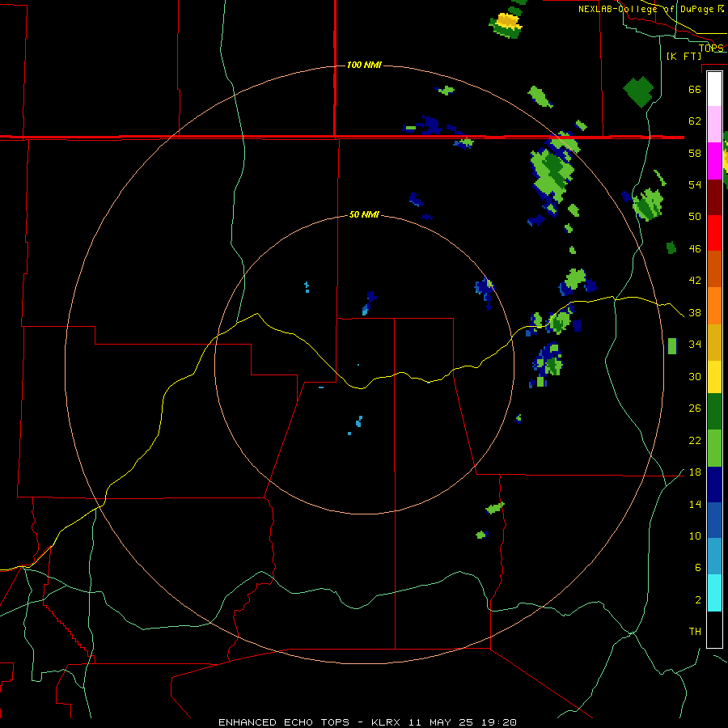Select the light pink legend swatch
The image size is (728, 728).
coord(714,124)
